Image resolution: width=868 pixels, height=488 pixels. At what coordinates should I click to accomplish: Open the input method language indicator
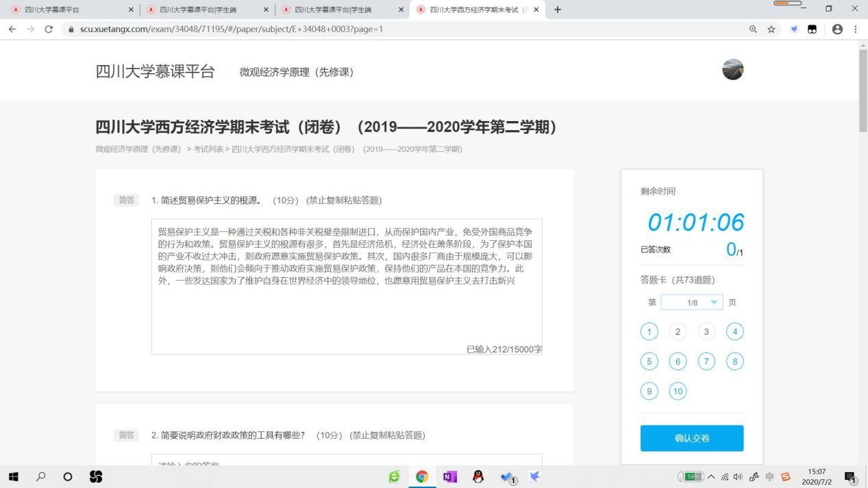(769, 477)
